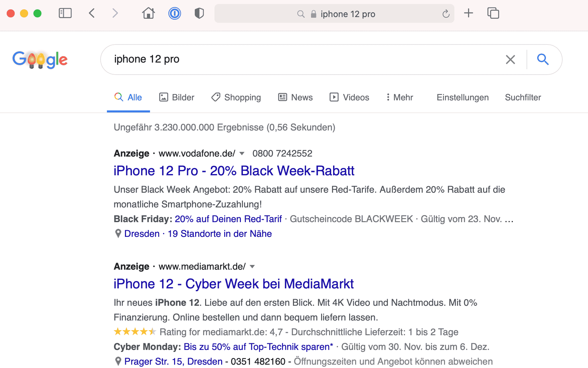Click the Vodafone location pin icon
Viewport: 588px width, 368px height.
pyautogui.click(x=118, y=234)
